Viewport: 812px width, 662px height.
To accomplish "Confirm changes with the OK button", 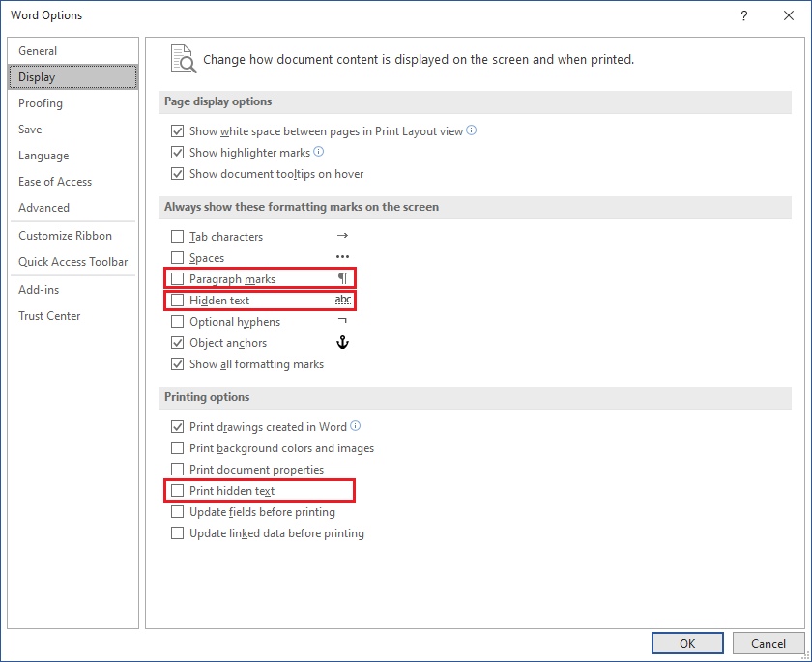I will [686, 644].
